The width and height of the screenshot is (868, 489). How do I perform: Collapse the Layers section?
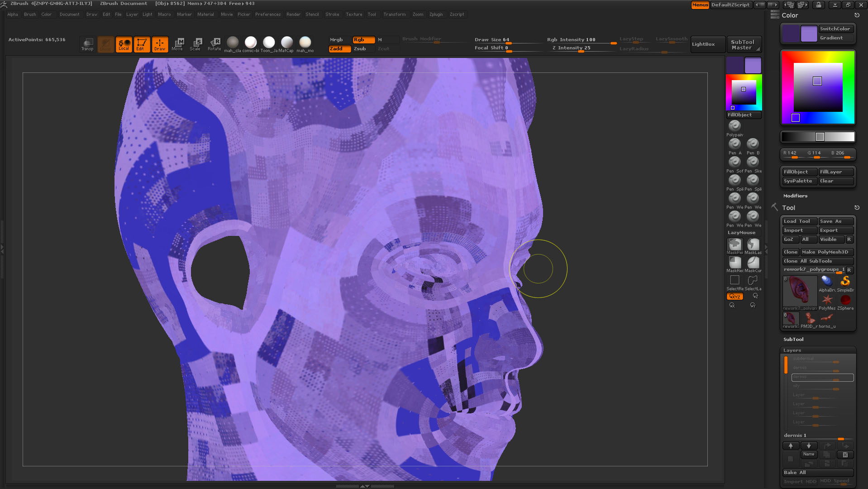792,350
